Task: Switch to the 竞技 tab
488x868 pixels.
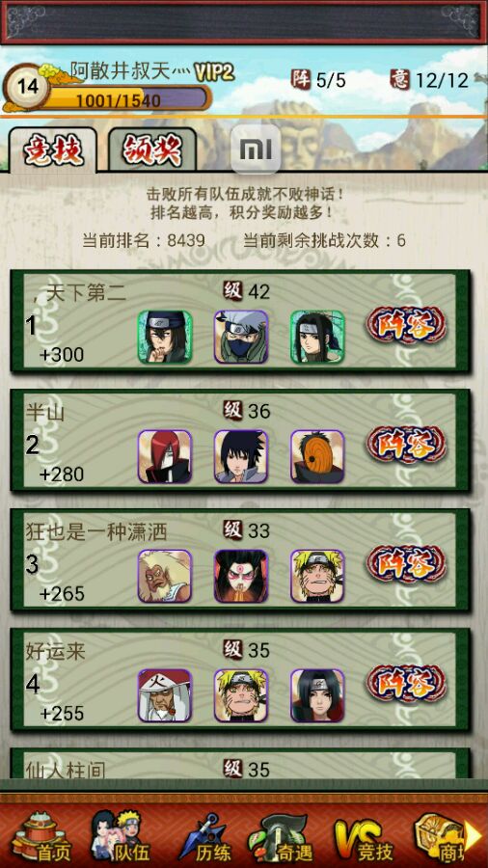Action: tap(53, 149)
